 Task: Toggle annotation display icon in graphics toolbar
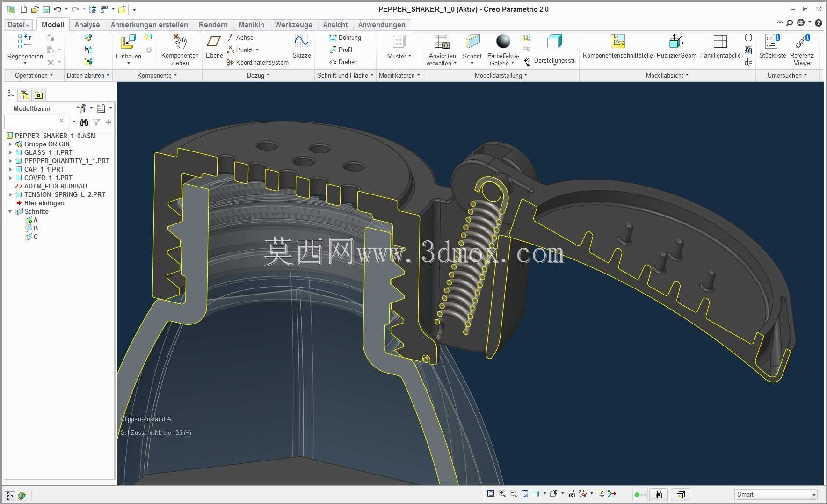pos(601,494)
